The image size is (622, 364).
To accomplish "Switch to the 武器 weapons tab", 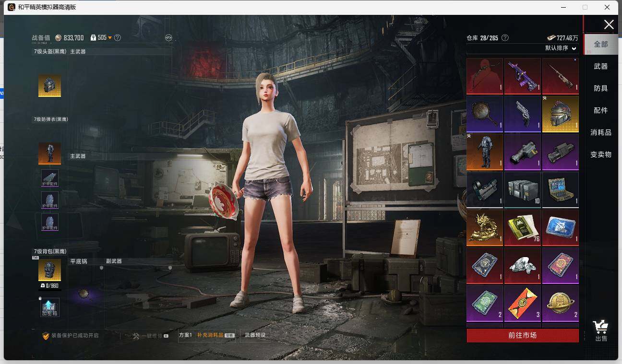I will [601, 66].
